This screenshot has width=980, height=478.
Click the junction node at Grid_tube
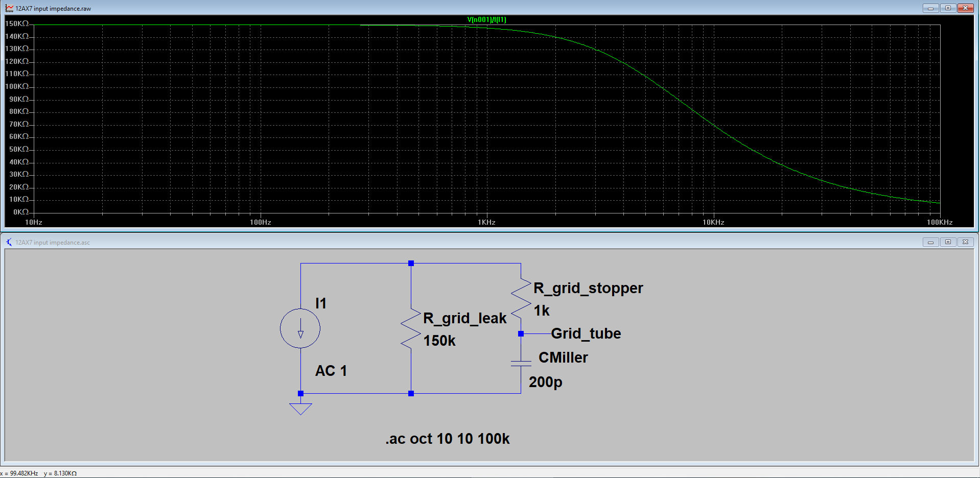point(521,333)
